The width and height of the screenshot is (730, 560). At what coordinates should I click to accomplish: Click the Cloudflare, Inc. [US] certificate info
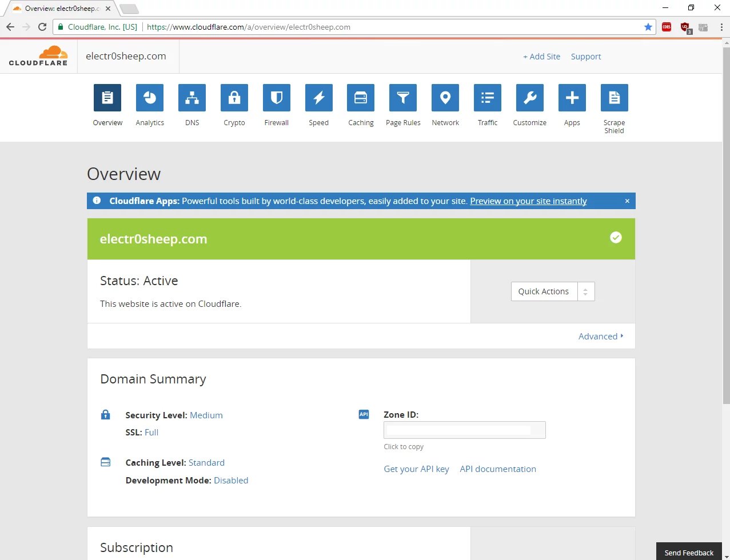point(97,27)
